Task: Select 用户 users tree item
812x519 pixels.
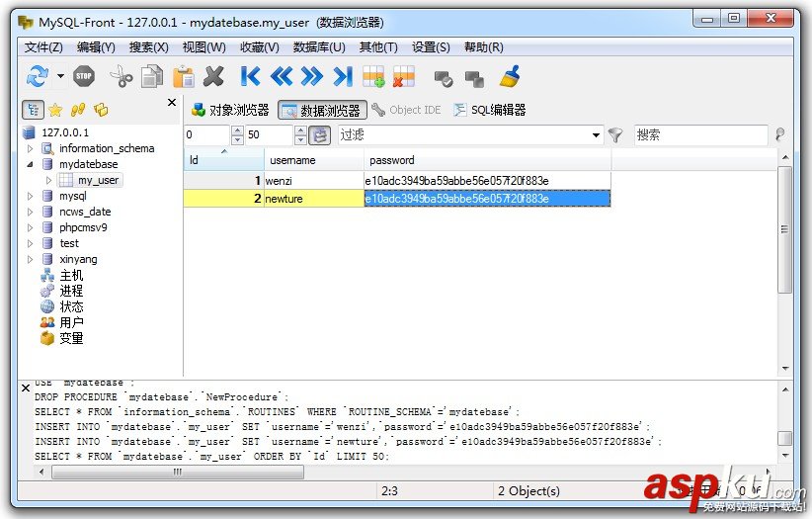Action: [71, 322]
